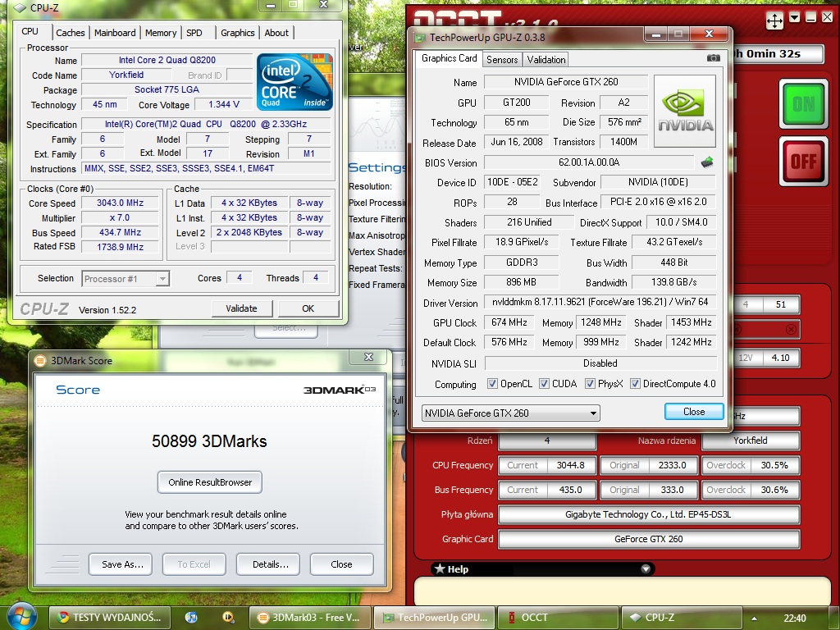Screen dimensions: 840x630
Task: Click the taskbar clock showing 22:40
Action: coord(794,618)
